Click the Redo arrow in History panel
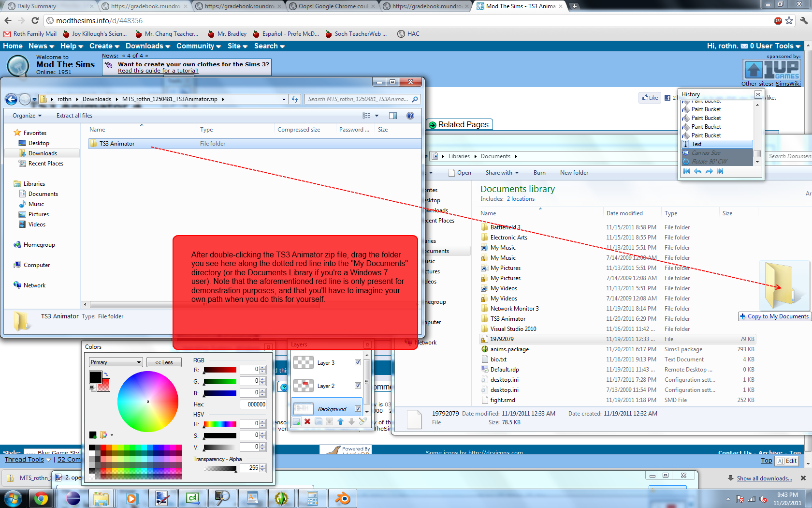The image size is (812, 508). pyautogui.click(x=709, y=171)
